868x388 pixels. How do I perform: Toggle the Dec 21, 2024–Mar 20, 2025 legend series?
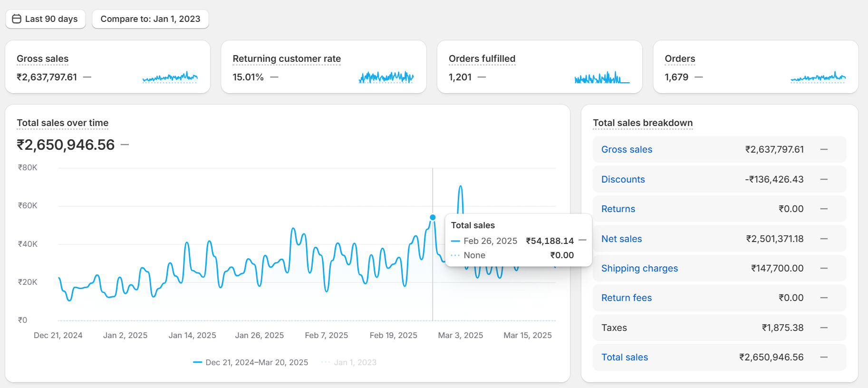coord(251,362)
